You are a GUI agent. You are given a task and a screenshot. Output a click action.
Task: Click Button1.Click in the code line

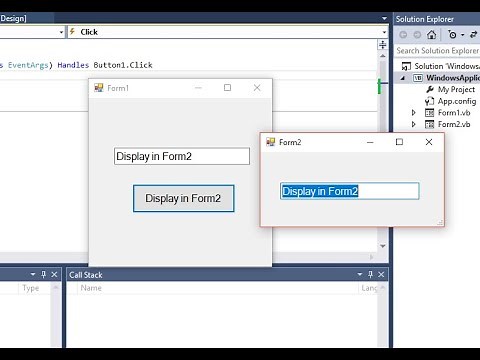pyautogui.click(x=123, y=65)
